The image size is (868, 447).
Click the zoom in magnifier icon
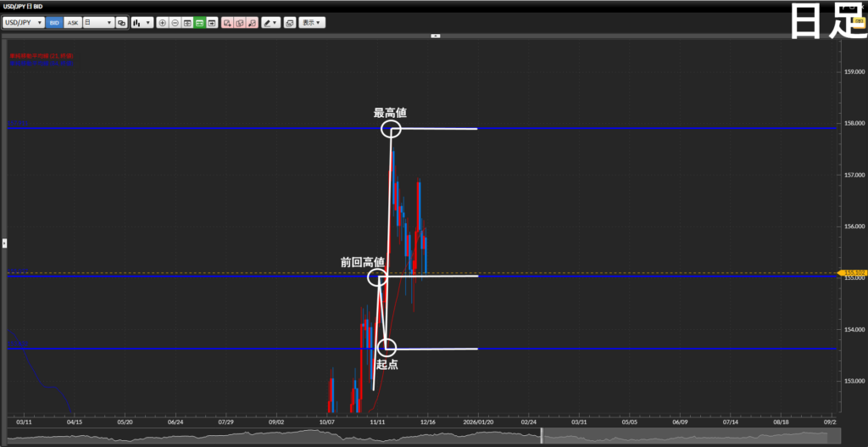163,22
